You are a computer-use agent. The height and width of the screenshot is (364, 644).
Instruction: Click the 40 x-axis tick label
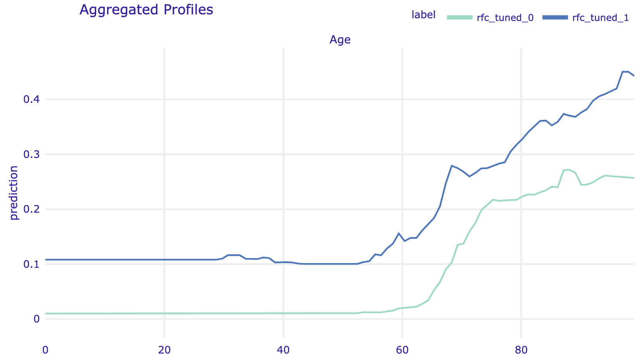(x=284, y=349)
